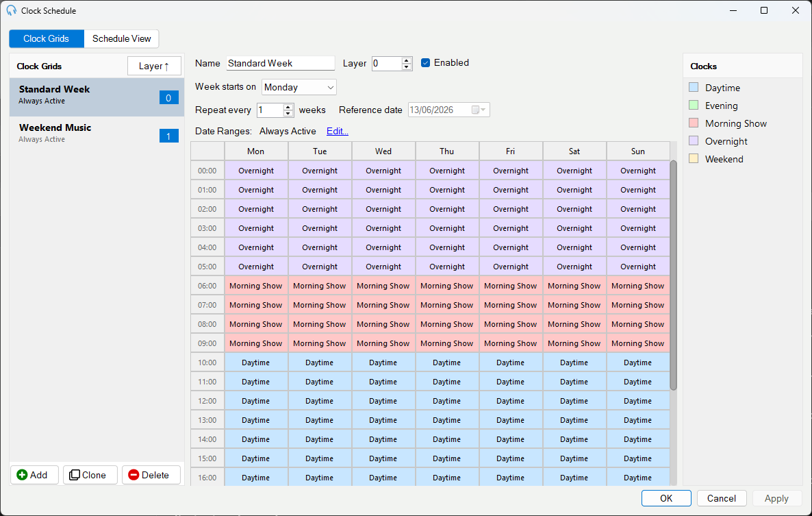Edit the Name field Standard Week

[x=281, y=63]
